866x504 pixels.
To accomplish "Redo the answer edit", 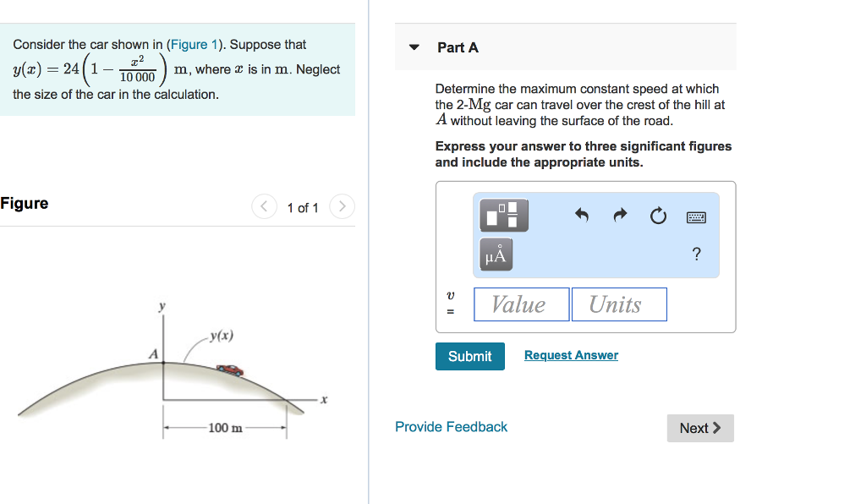I will point(620,216).
